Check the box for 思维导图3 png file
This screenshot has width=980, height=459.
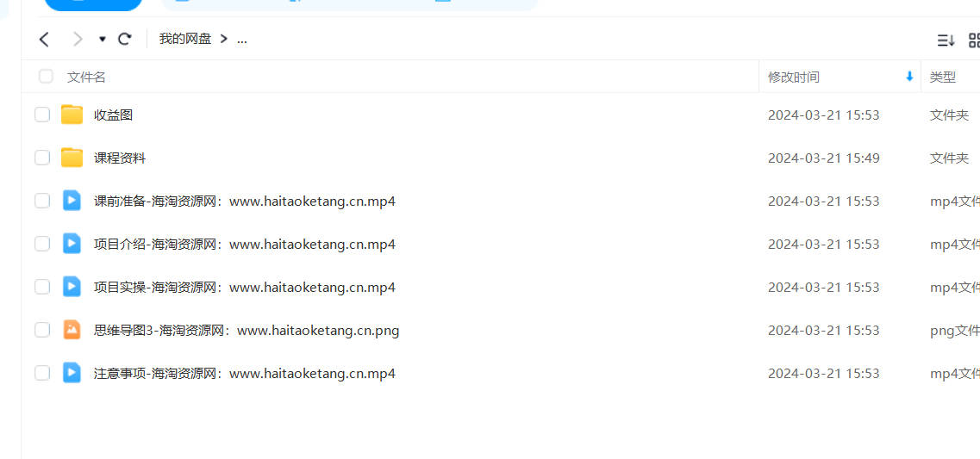[x=42, y=330]
